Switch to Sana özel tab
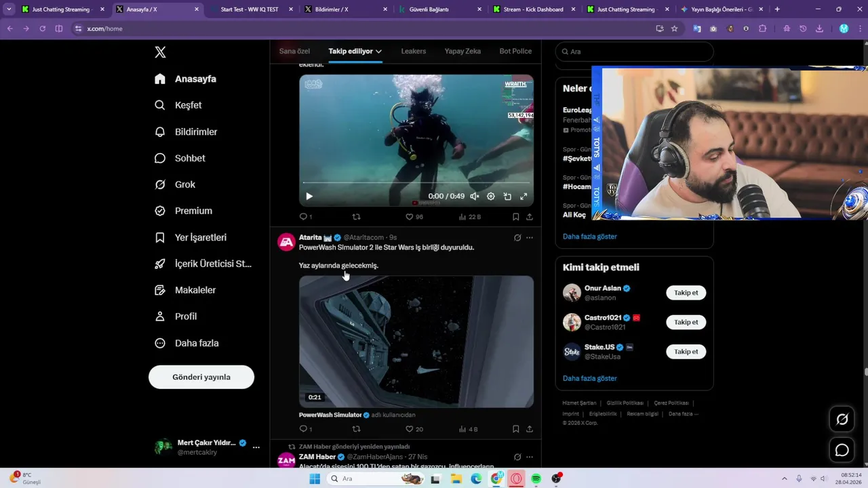This screenshot has height=488, width=868. 294,52
